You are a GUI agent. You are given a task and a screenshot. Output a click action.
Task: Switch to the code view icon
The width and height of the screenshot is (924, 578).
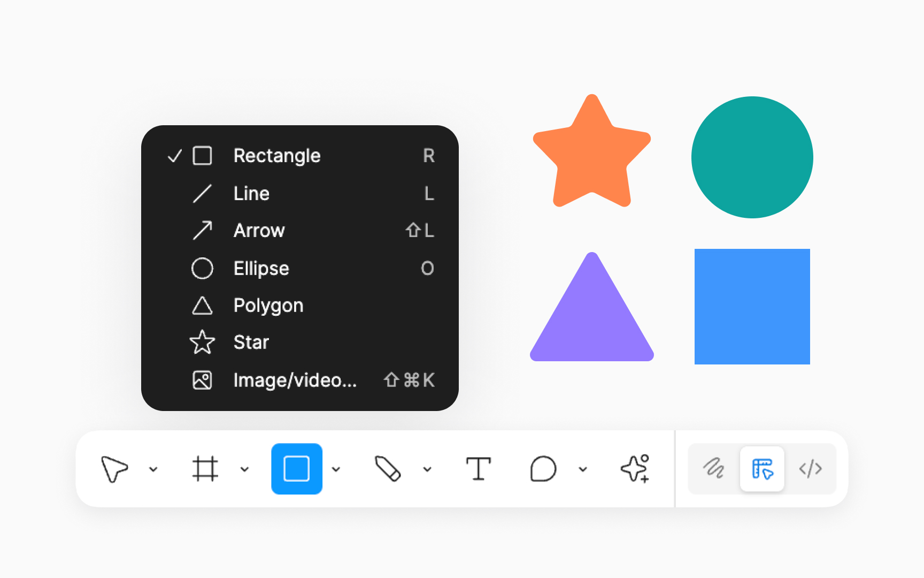(x=811, y=469)
